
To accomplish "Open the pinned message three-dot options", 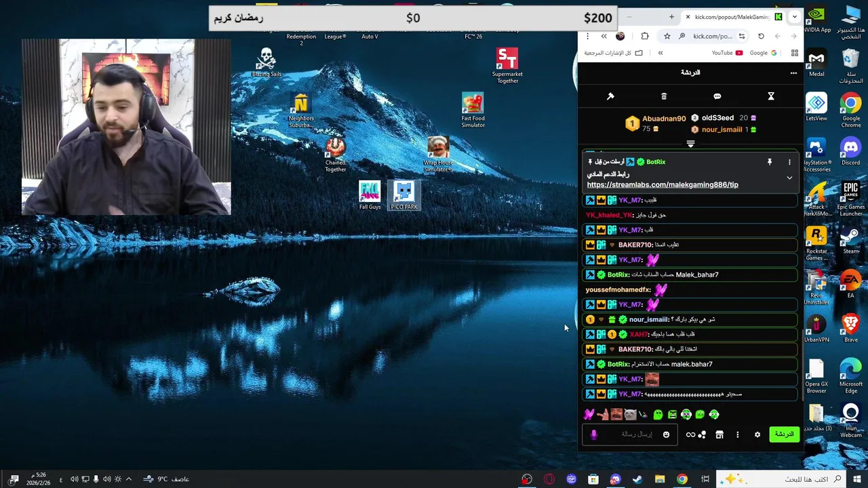I will click(x=789, y=162).
